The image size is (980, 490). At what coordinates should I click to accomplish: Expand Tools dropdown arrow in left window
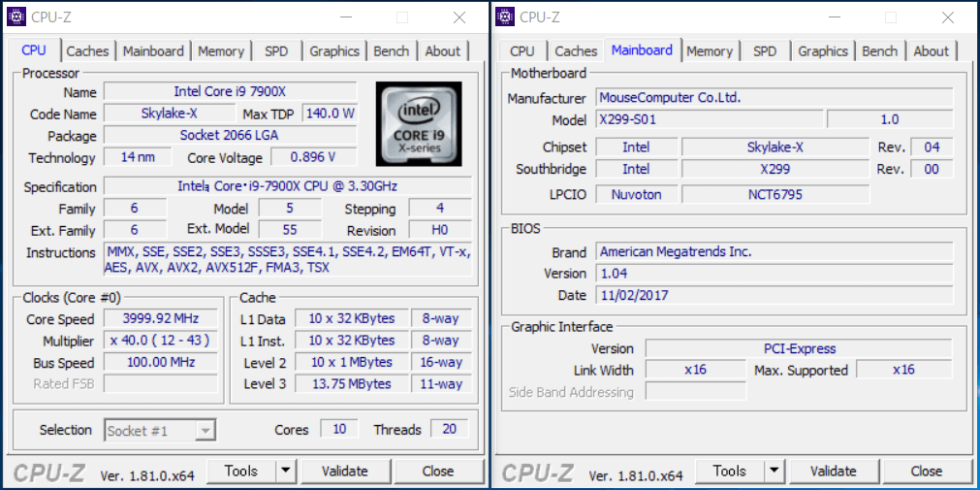coord(286,471)
